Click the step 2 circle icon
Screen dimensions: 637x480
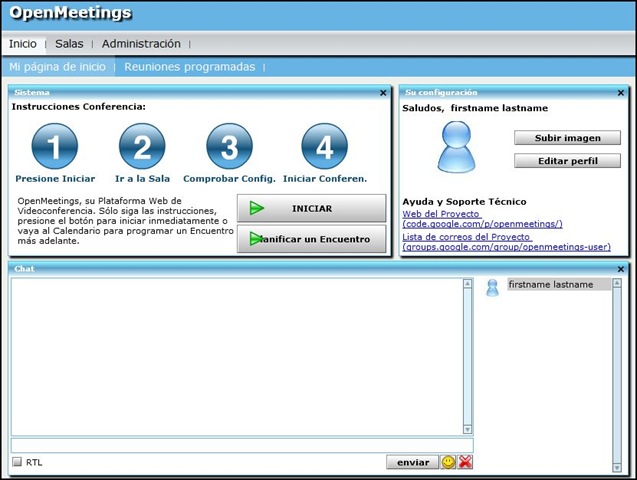click(142, 146)
